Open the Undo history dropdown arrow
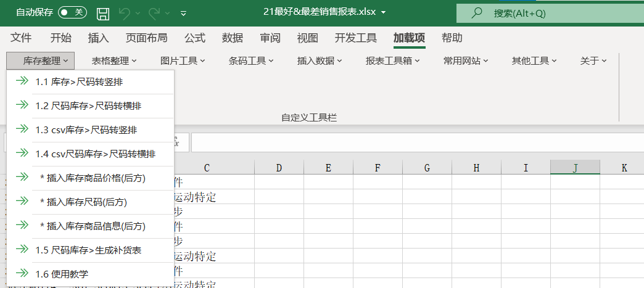The width and height of the screenshot is (644, 288). point(138,14)
